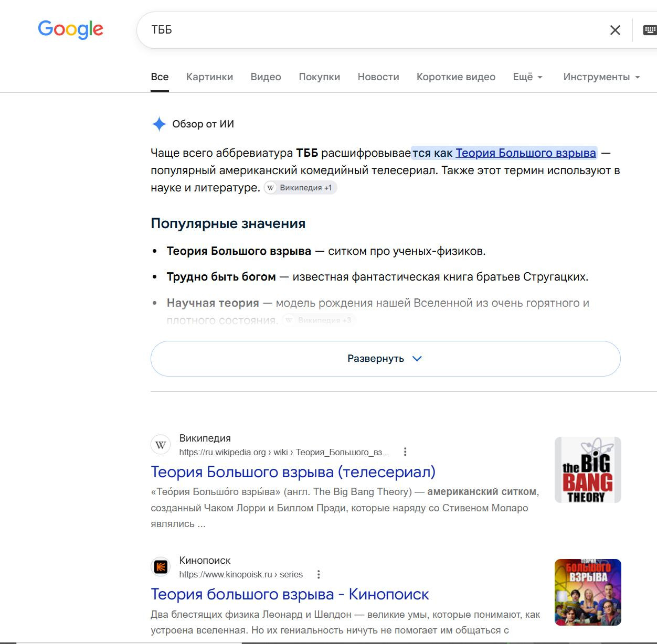
Task: Click the kinopoisk.ru series URL
Action: click(x=241, y=574)
